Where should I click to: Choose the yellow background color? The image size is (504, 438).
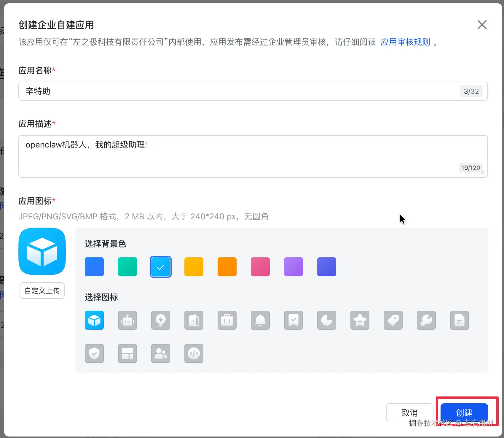(x=194, y=267)
